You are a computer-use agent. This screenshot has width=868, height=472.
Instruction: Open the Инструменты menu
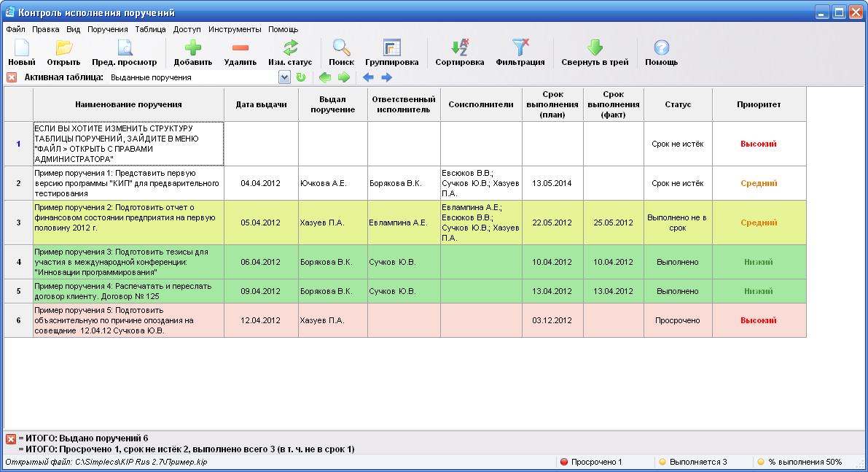(235, 29)
